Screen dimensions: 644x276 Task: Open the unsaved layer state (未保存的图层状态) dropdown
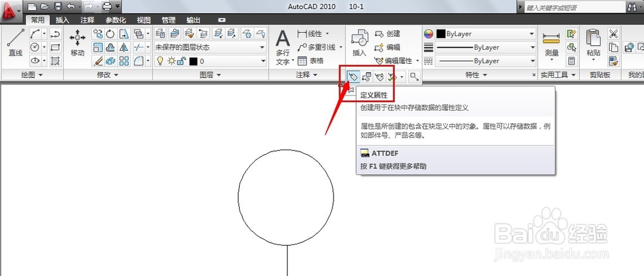pyautogui.click(x=211, y=47)
